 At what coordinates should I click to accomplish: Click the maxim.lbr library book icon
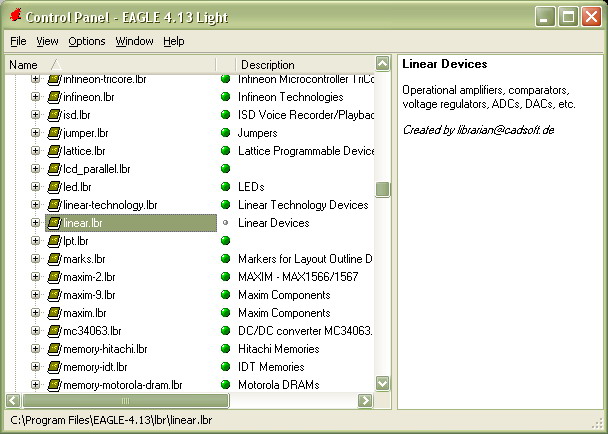(x=54, y=313)
